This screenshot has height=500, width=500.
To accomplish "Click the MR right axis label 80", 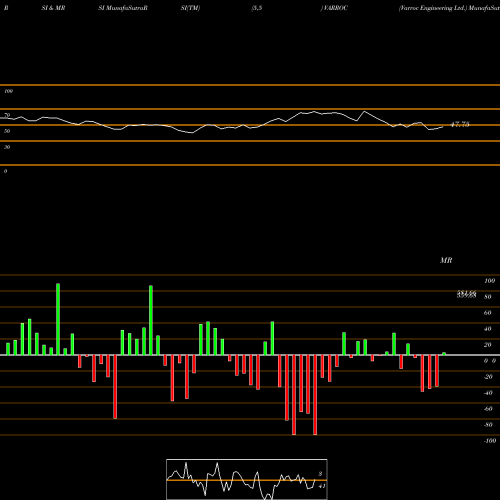I will (x=488, y=297).
